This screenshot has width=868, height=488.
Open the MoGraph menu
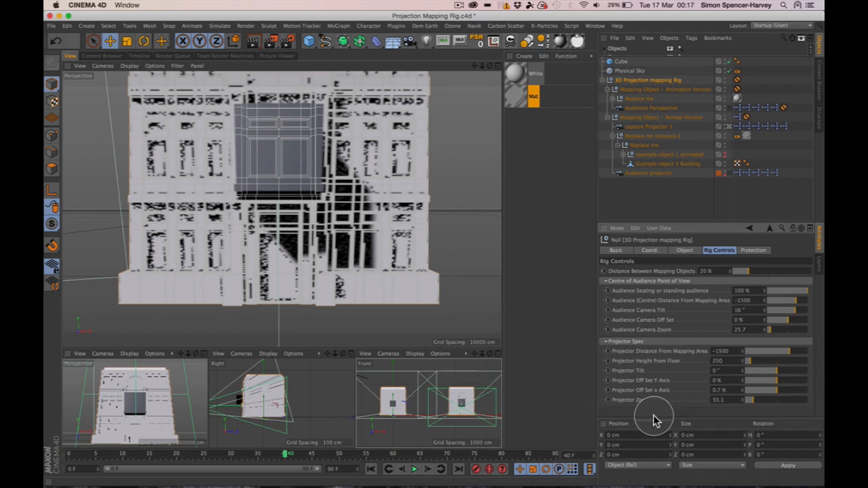pos(338,26)
